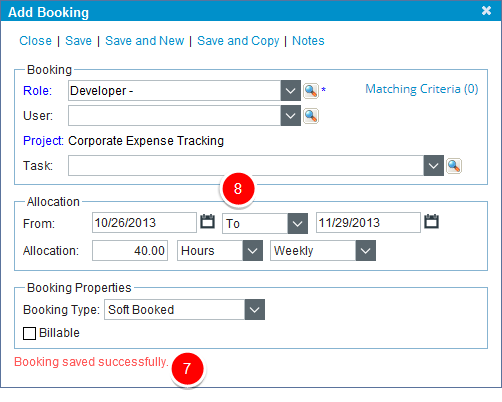Open the From date calendar picker
502x402 pixels.
(x=207, y=221)
